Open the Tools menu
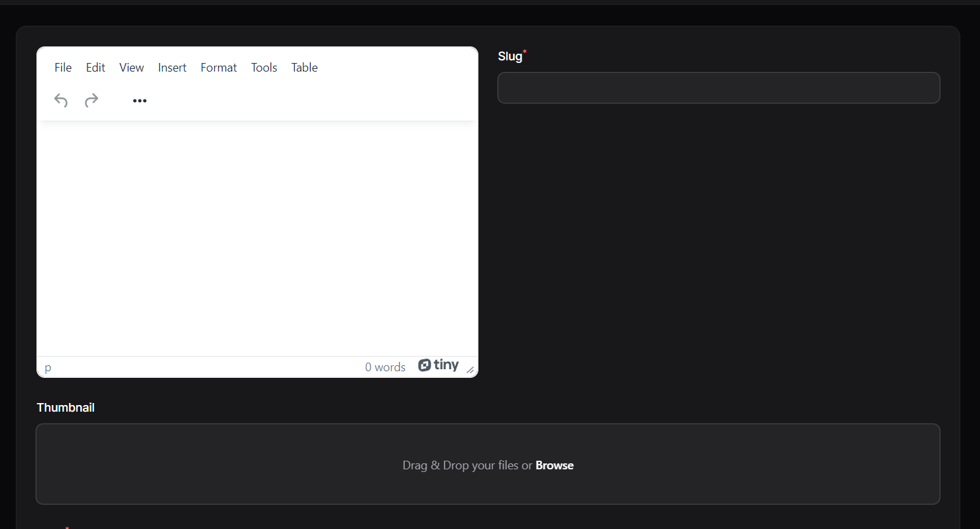The width and height of the screenshot is (980, 529). 264,68
